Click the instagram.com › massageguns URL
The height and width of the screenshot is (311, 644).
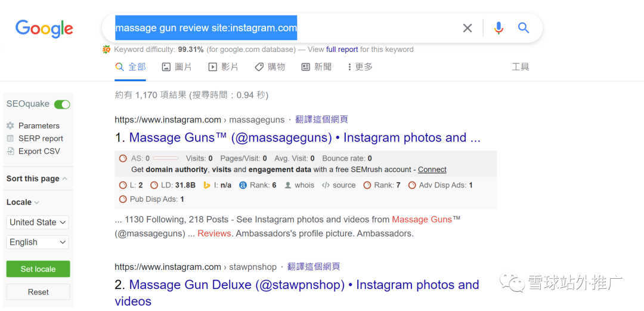coord(200,120)
